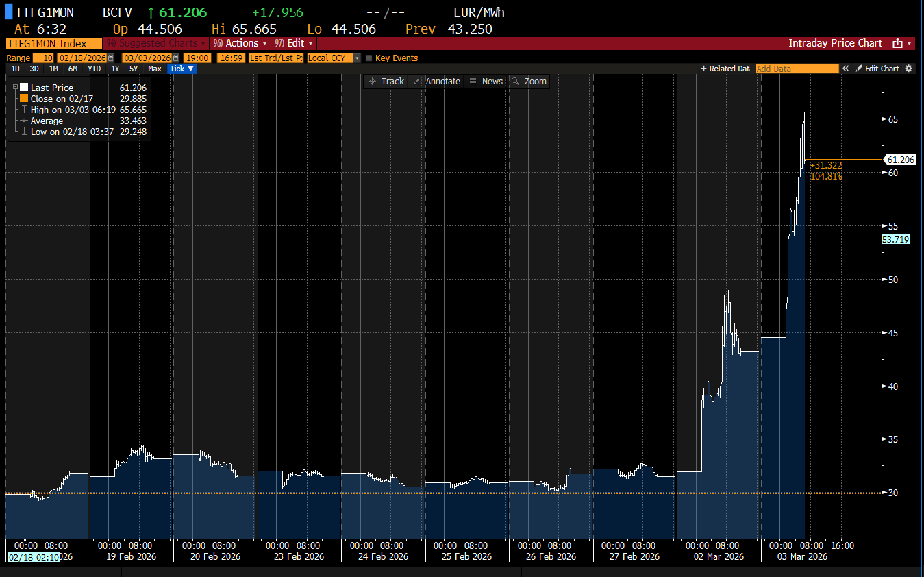
Task: Click the Edit Chart button
Action: (x=877, y=69)
